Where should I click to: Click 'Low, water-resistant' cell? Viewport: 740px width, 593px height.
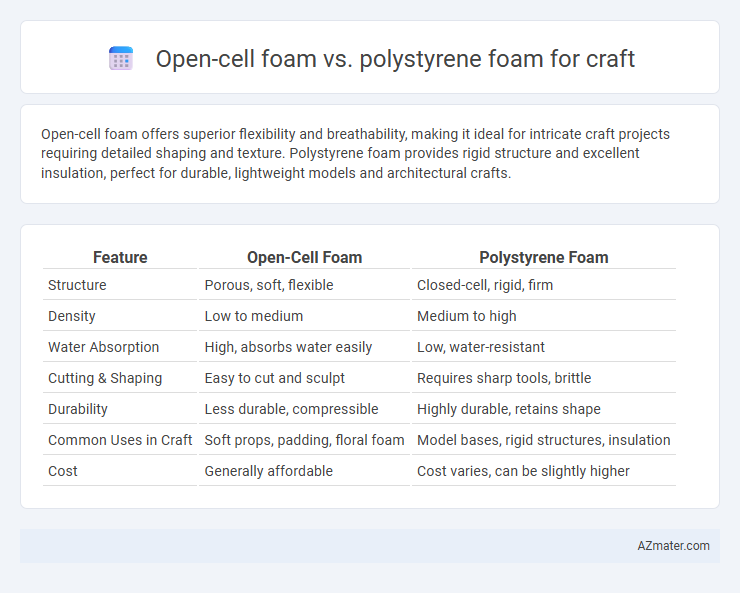[x=480, y=347]
